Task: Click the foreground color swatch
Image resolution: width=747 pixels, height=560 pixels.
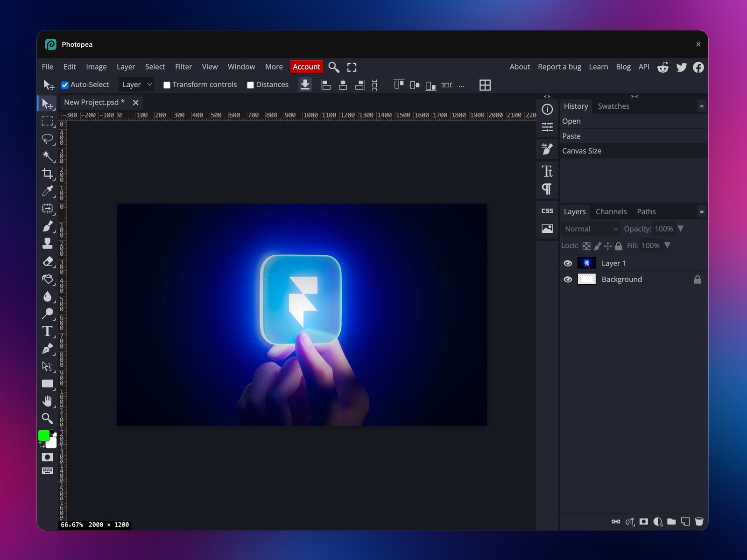Action: click(x=43, y=435)
